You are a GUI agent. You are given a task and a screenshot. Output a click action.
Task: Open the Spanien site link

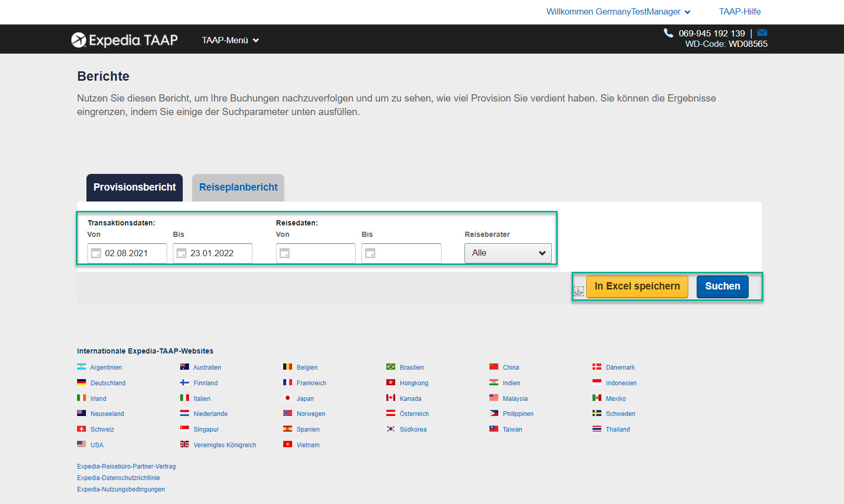coord(308,430)
